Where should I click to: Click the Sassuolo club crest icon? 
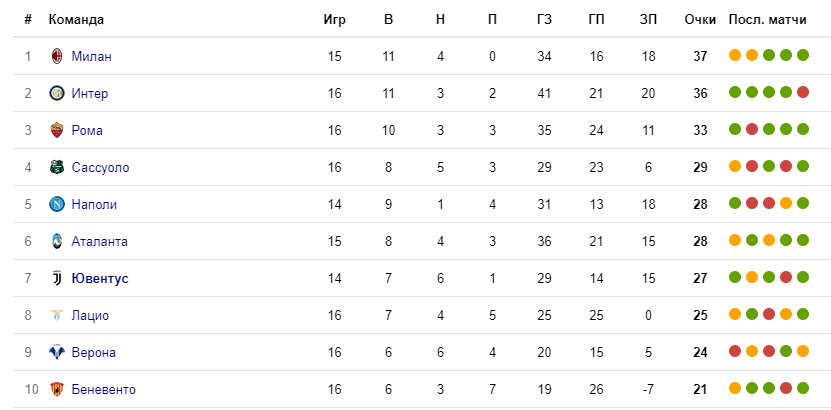click(x=57, y=167)
